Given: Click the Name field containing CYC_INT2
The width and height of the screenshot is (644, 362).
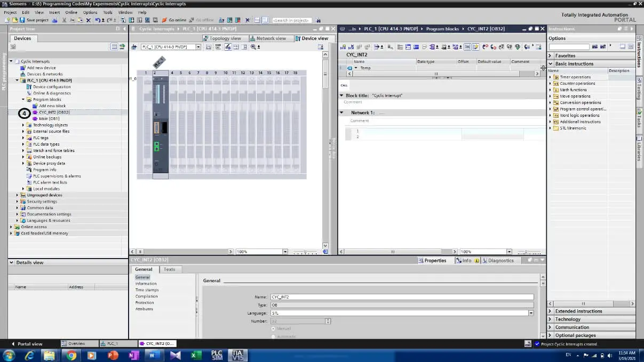Looking at the screenshot, I should [402, 297].
